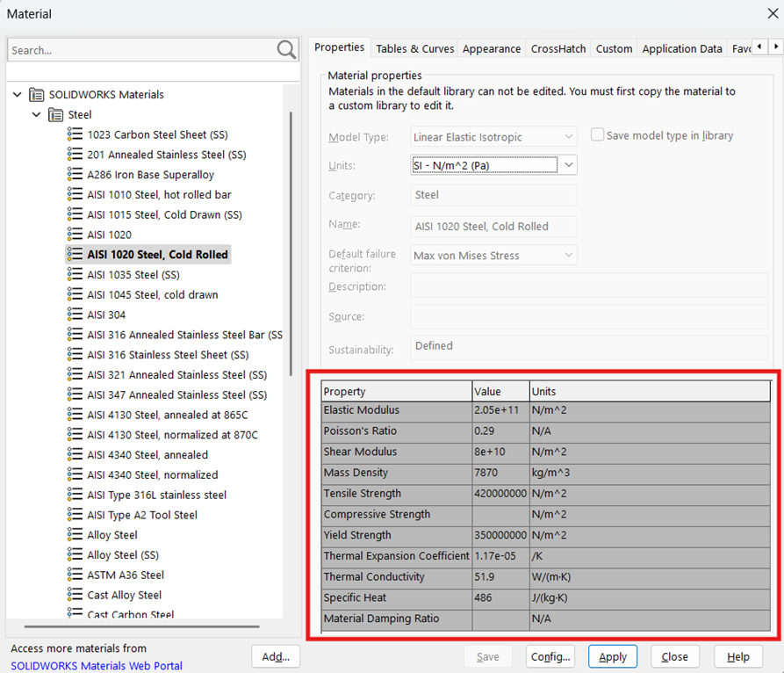Open the Appearance tab
Screen dimensions: 784x673
click(x=492, y=48)
